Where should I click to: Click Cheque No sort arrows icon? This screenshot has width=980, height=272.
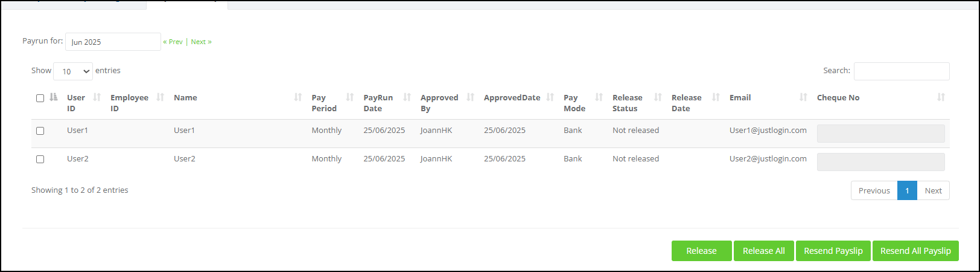[x=941, y=97]
